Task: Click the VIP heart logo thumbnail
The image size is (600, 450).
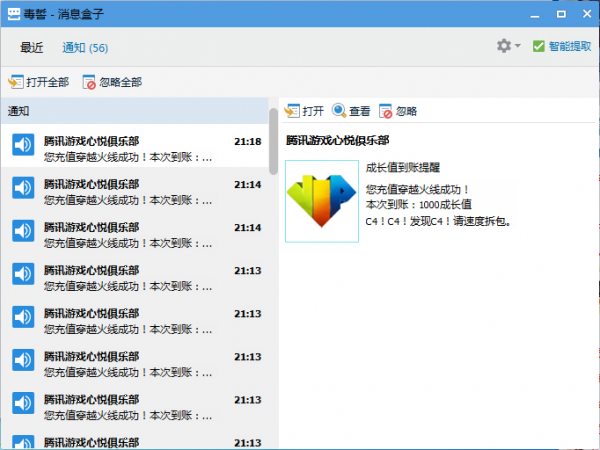Action: click(322, 201)
